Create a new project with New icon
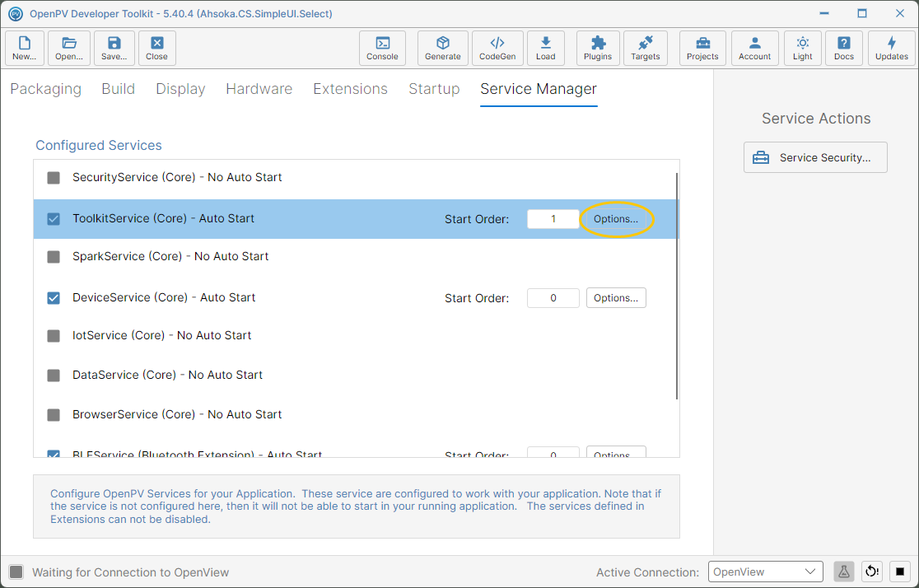919x588 pixels. point(24,48)
